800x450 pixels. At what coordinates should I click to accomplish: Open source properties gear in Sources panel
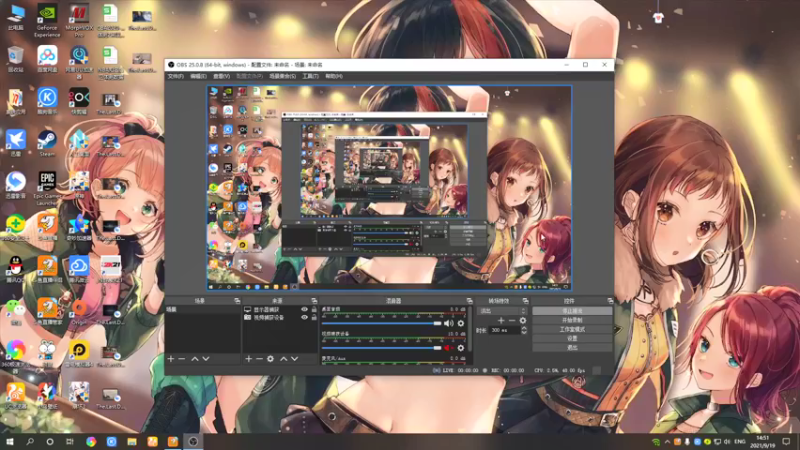click(270, 359)
